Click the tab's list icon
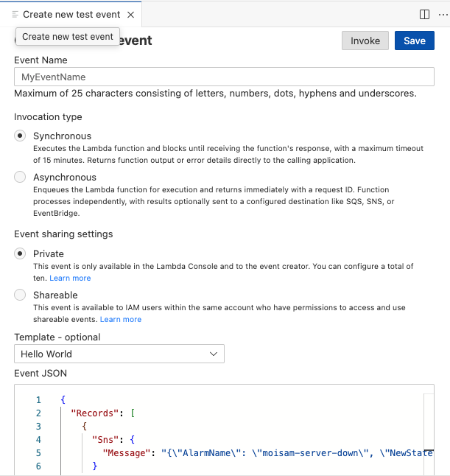The image size is (450, 476). [15, 14]
